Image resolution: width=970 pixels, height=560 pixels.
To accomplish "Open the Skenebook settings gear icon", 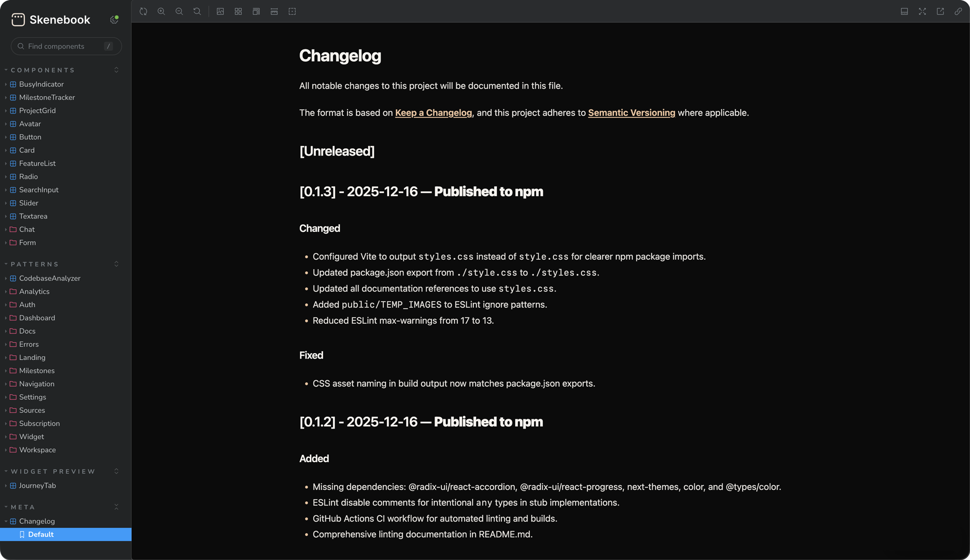I will [114, 19].
